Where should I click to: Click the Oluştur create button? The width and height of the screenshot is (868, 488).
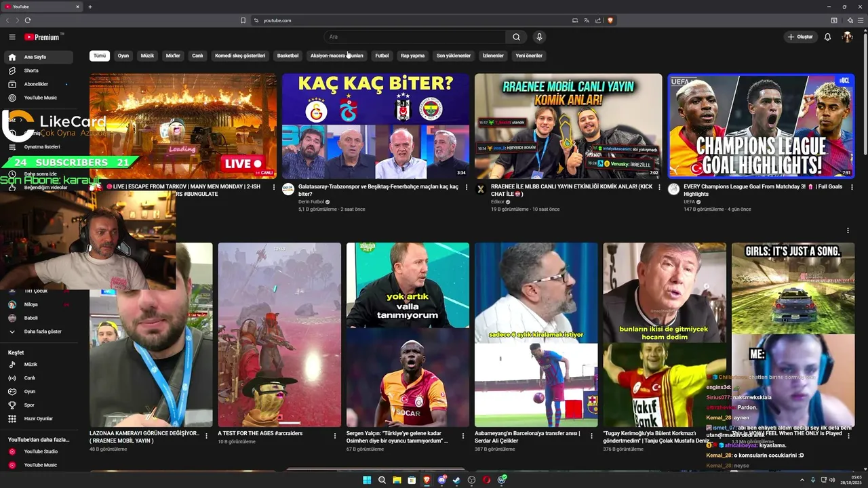click(x=800, y=37)
